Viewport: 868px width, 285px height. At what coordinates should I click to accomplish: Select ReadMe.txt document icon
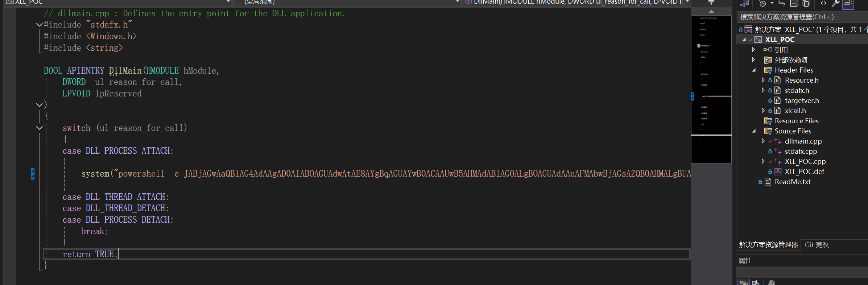click(x=768, y=182)
